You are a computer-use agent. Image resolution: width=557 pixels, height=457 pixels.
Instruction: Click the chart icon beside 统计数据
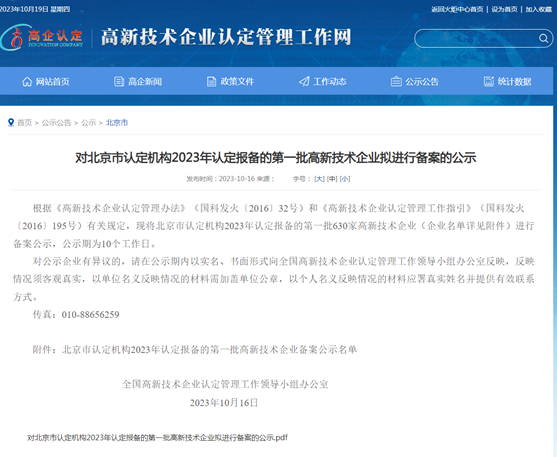click(489, 81)
